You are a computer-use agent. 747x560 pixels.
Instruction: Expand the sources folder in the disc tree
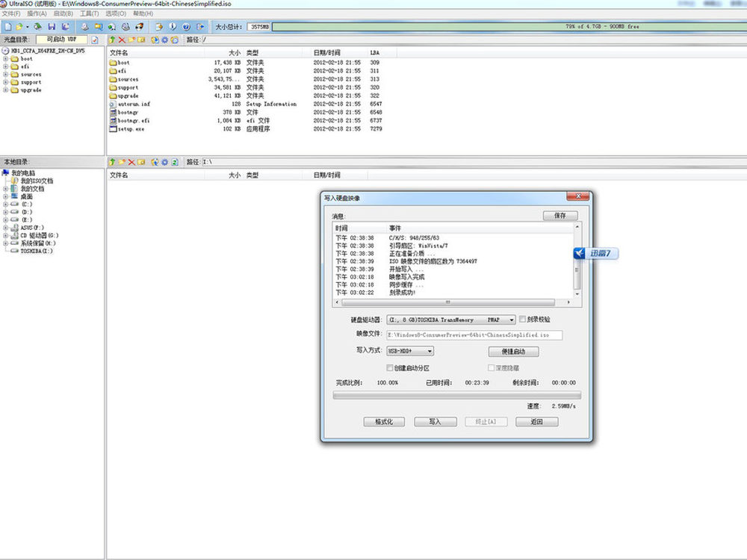pos(6,74)
